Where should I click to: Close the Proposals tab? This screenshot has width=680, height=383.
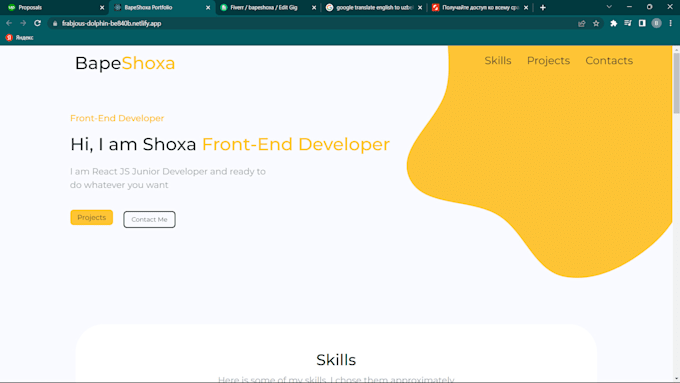click(x=102, y=7)
